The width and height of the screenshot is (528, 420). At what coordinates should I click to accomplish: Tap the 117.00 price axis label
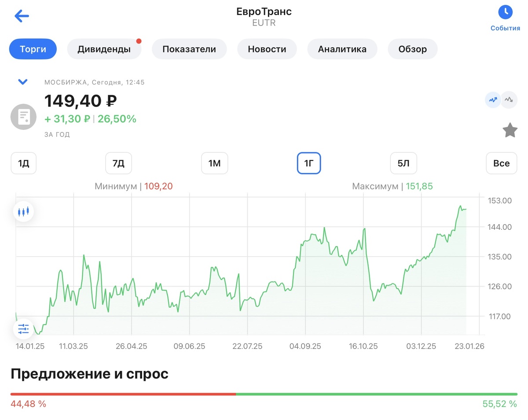click(501, 316)
